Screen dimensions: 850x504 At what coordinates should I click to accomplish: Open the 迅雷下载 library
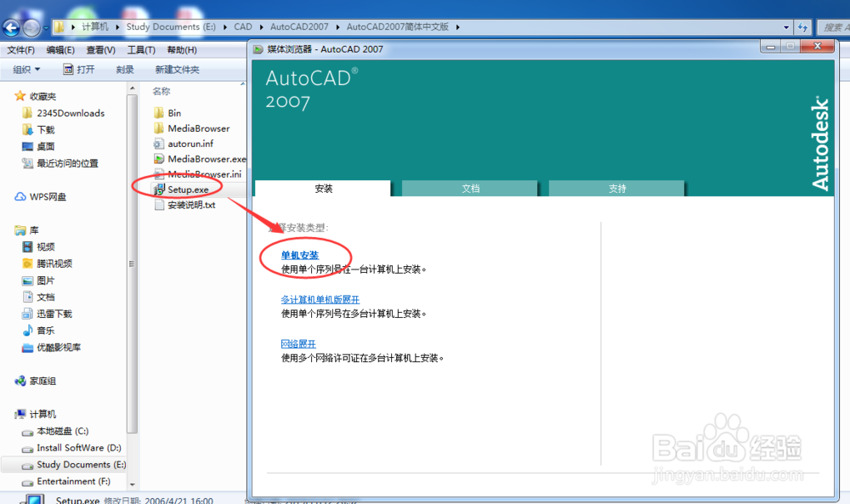54,314
